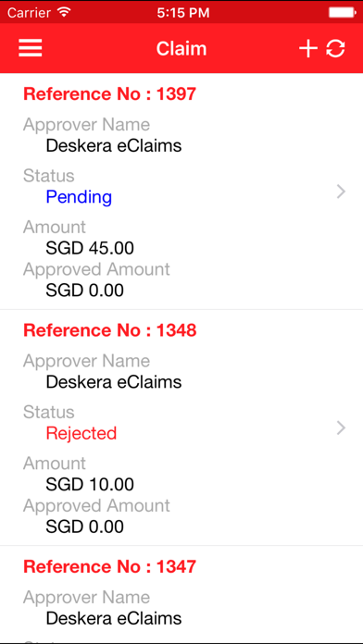Tap the 5:15 PM clock

point(183,13)
